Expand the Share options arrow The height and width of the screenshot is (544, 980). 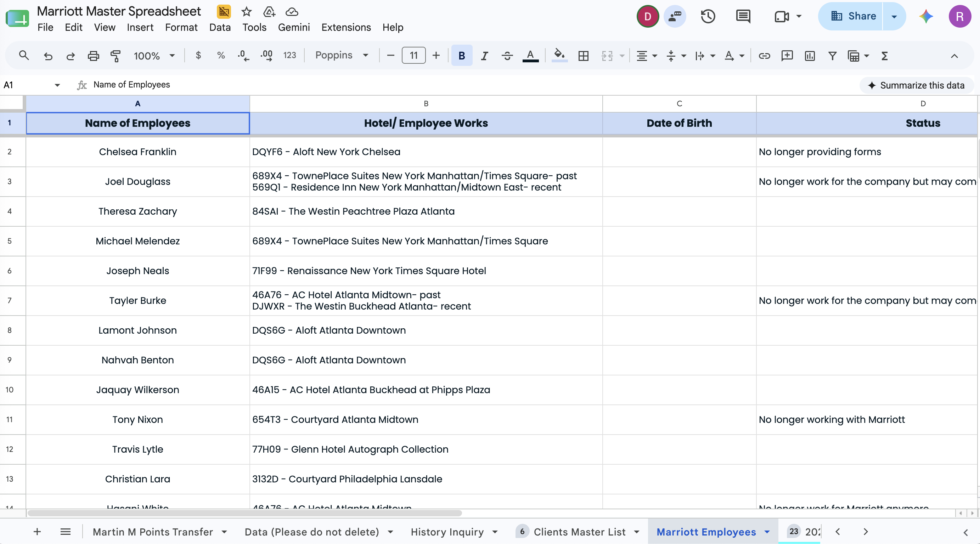click(x=894, y=16)
